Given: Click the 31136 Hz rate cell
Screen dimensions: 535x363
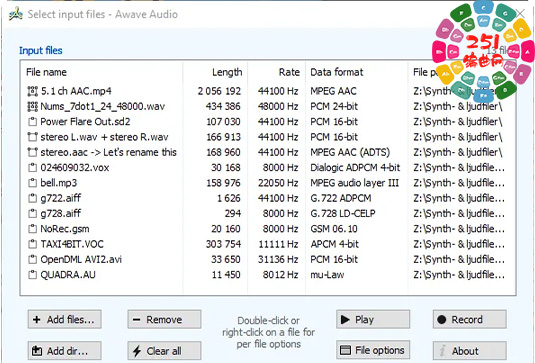Looking at the screenshot, I should pos(278,260).
